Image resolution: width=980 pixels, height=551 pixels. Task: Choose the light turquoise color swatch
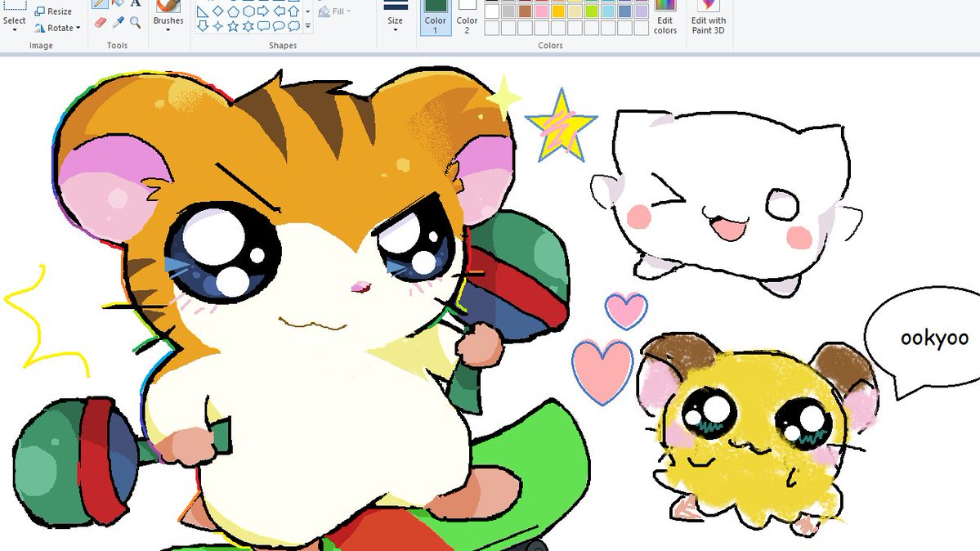(x=608, y=11)
